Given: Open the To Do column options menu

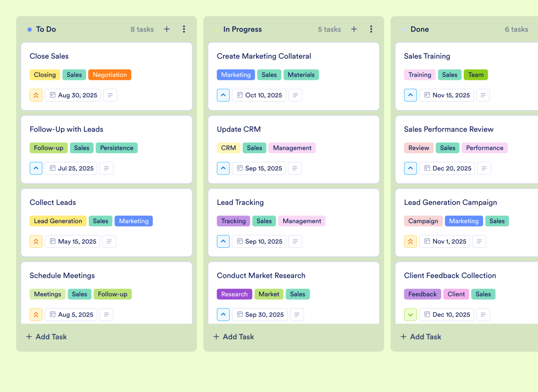Looking at the screenshot, I should [184, 29].
